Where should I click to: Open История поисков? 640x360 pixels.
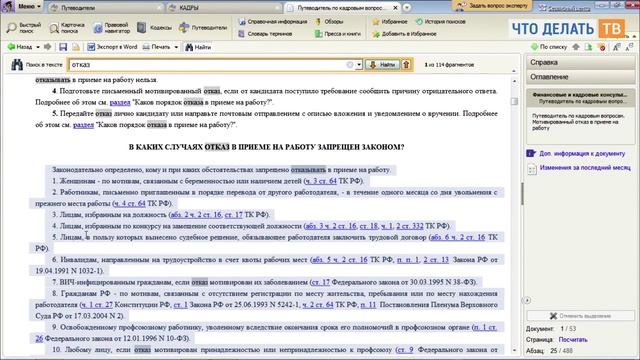click(440, 22)
